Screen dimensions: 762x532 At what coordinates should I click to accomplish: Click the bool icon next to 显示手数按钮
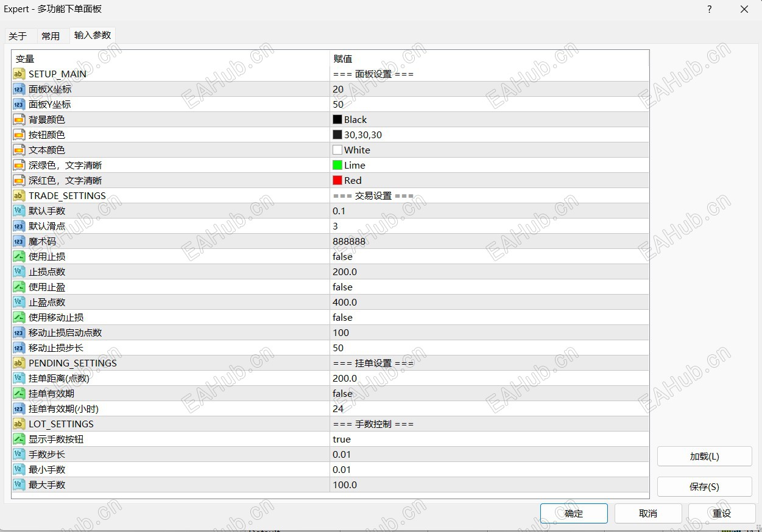19,439
